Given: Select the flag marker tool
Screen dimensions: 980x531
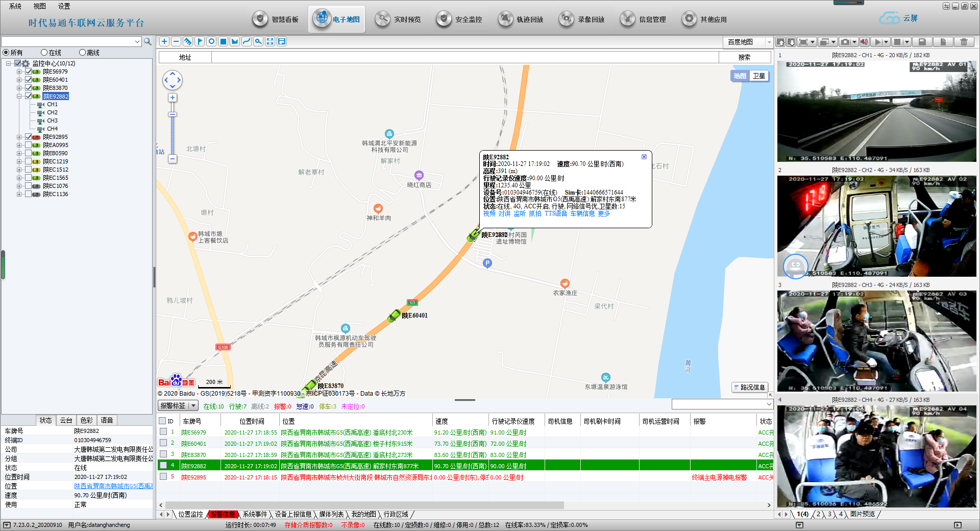Looking at the screenshot, I should pos(200,42).
